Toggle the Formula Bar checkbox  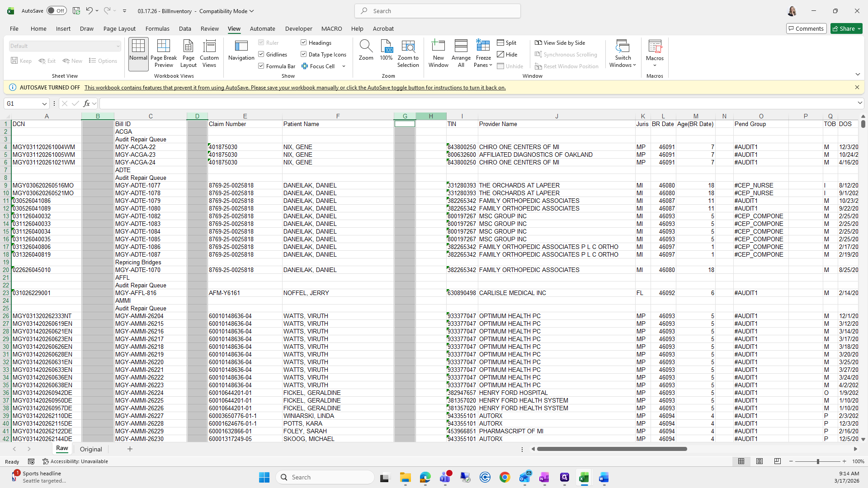point(261,66)
